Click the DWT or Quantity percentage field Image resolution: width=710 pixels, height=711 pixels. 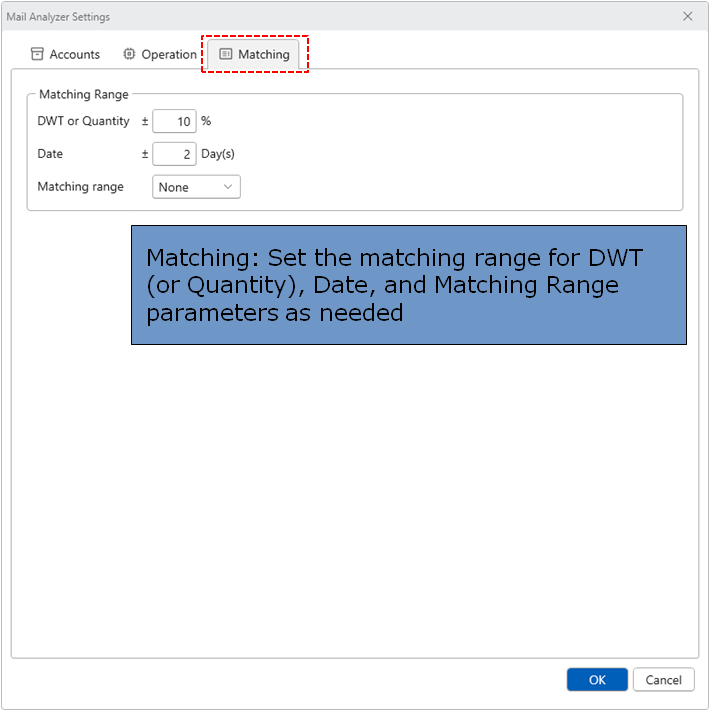[x=174, y=121]
